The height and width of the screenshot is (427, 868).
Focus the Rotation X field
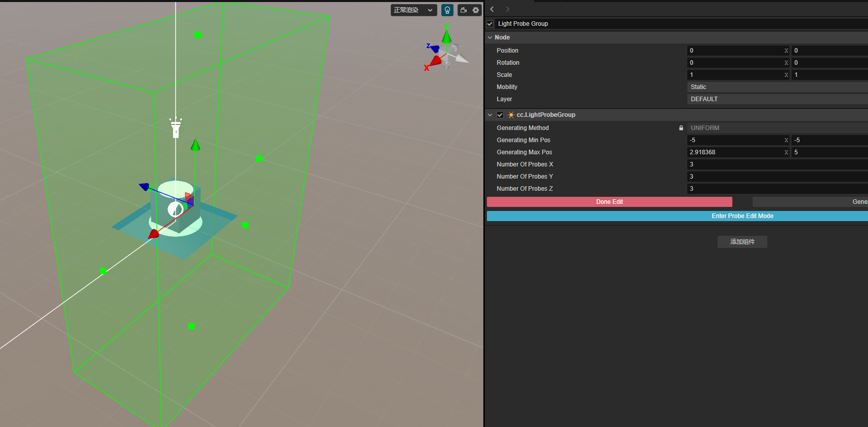(x=738, y=63)
